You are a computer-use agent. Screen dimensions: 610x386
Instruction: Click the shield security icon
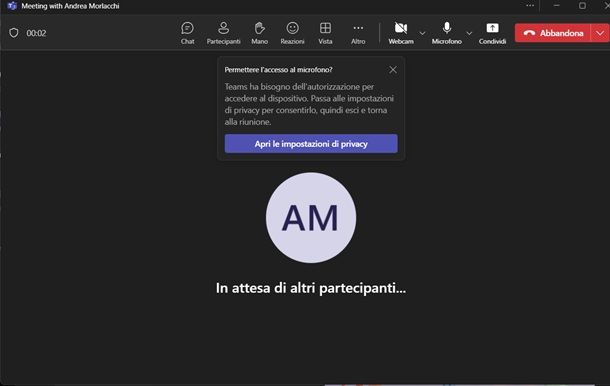pos(14,33)
